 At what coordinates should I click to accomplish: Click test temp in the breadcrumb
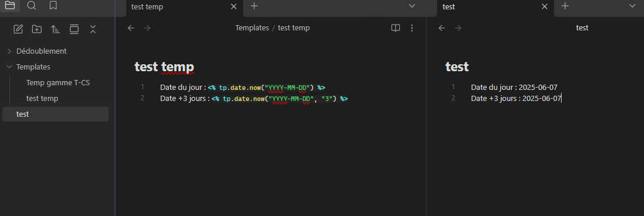pos(294,28)
